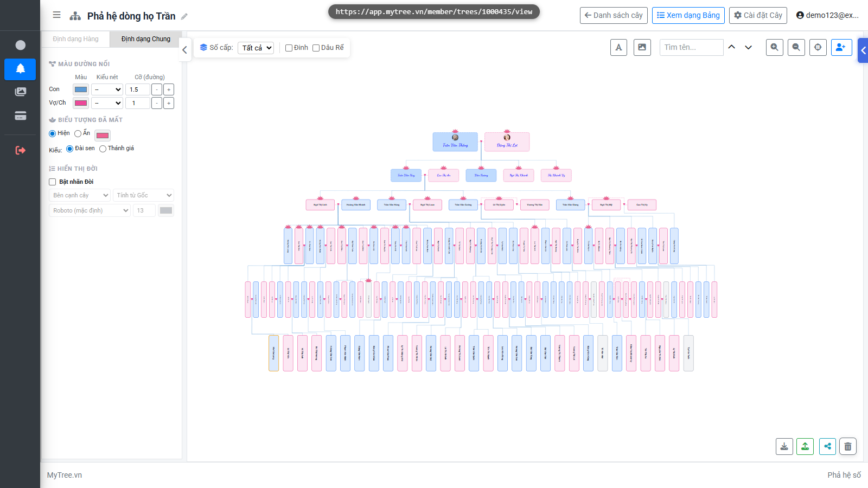The width and height of the screenshot is (868, 488).
Task: Toggle the Đinh checkbox
Action: click(289, 48)
